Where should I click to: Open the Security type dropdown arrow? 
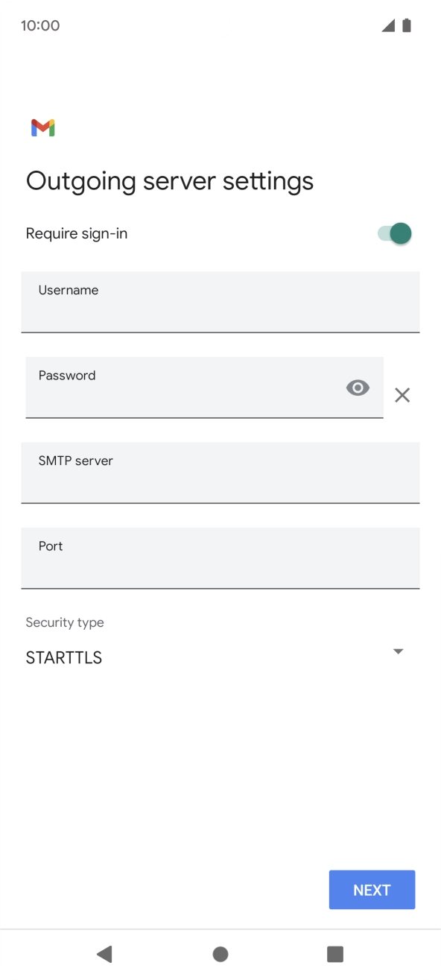tap(398, 651)
